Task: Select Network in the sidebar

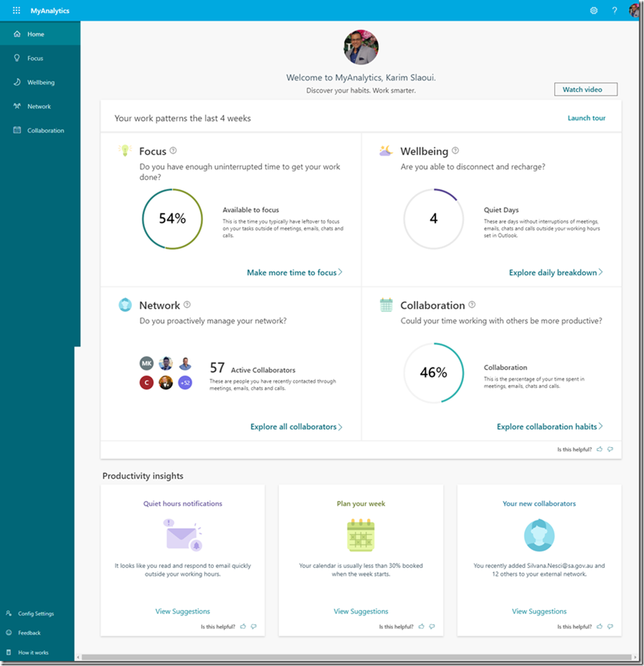Action: 39,106
